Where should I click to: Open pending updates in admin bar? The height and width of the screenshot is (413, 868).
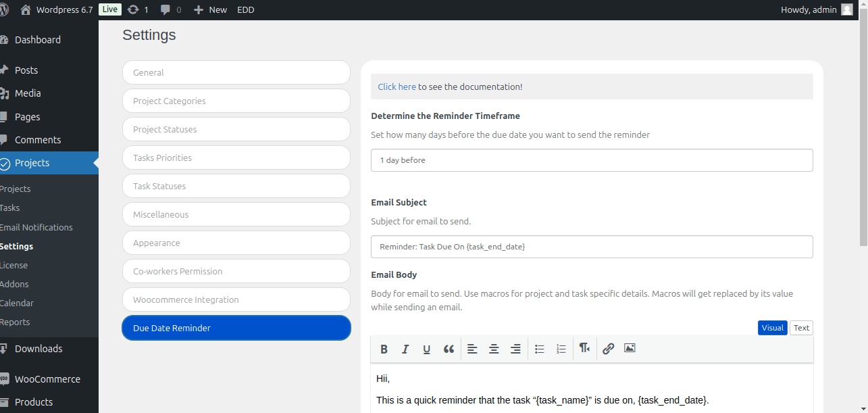click(138, 9)
